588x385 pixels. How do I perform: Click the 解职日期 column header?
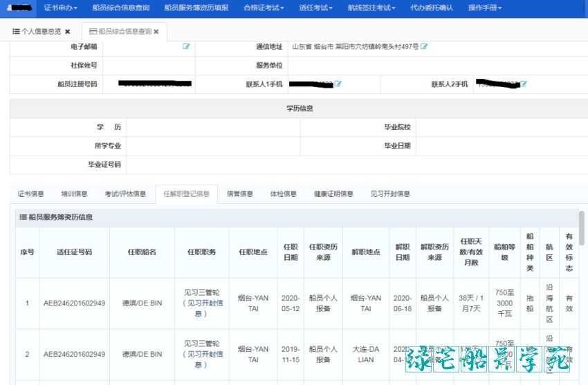coord(403,252)
